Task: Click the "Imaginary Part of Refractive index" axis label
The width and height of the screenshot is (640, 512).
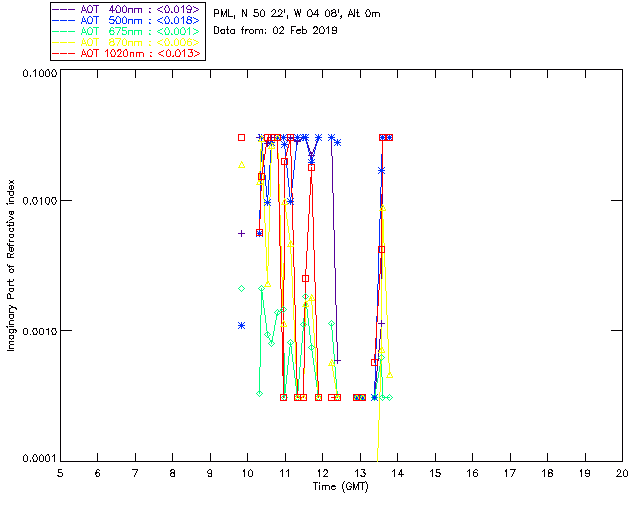Action: coord(11,265)
